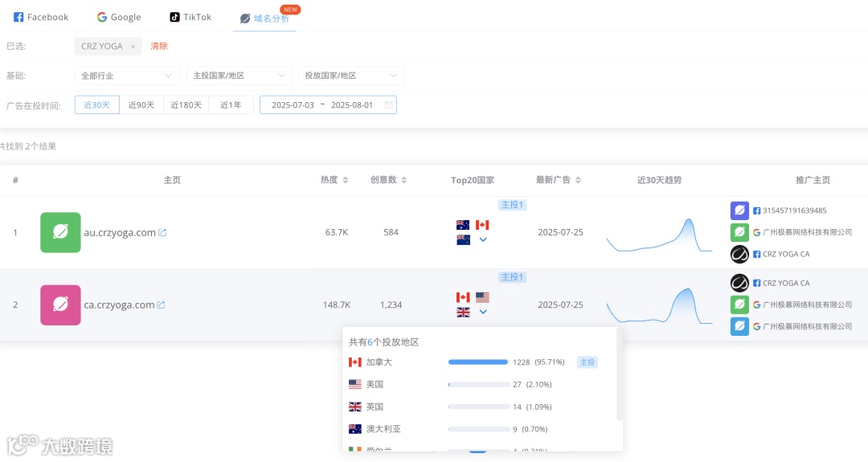
Task: Expand country list for au.crzyoga.com row
Action: tap(483, 239)
